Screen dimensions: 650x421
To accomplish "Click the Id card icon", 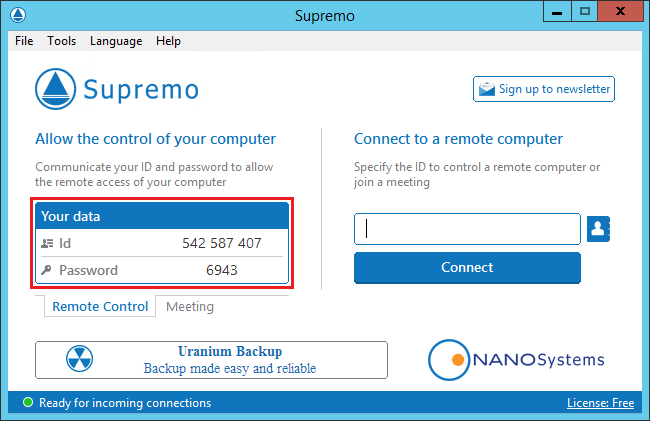I will click(x=47, y=243).
